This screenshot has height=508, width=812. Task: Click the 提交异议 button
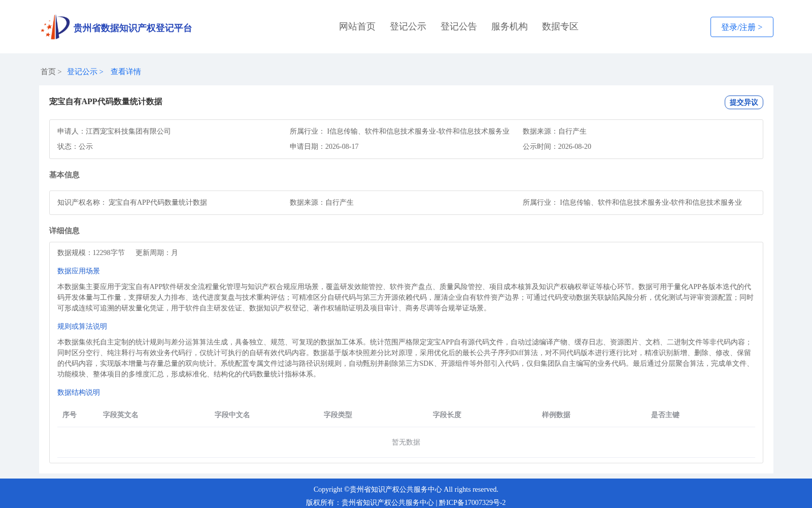coord(743,102)
